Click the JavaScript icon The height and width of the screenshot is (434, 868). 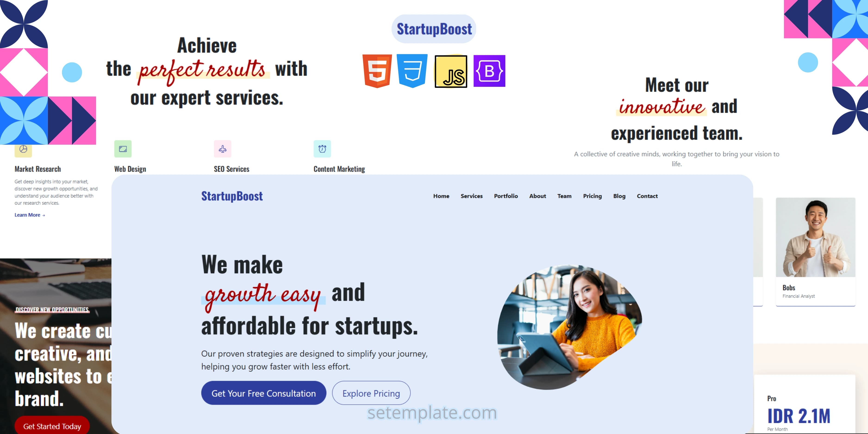pyautogui.click(x=451, y=71)
